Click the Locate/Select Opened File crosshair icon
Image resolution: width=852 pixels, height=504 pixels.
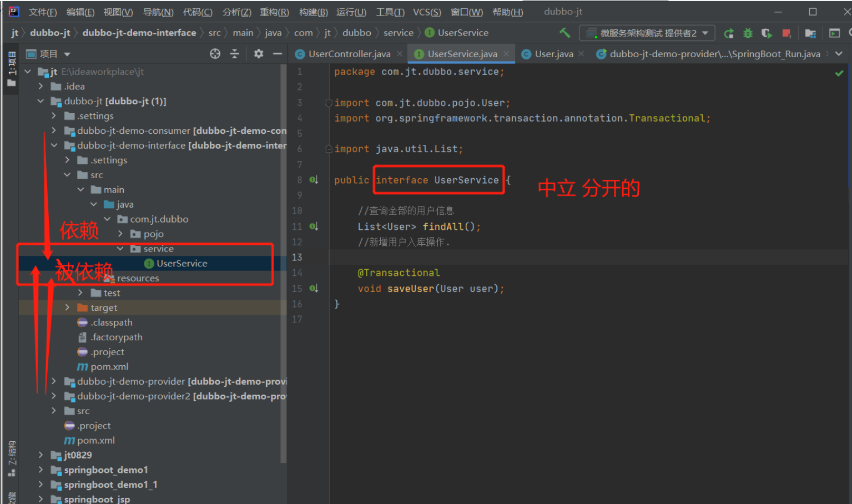point(215,53)
